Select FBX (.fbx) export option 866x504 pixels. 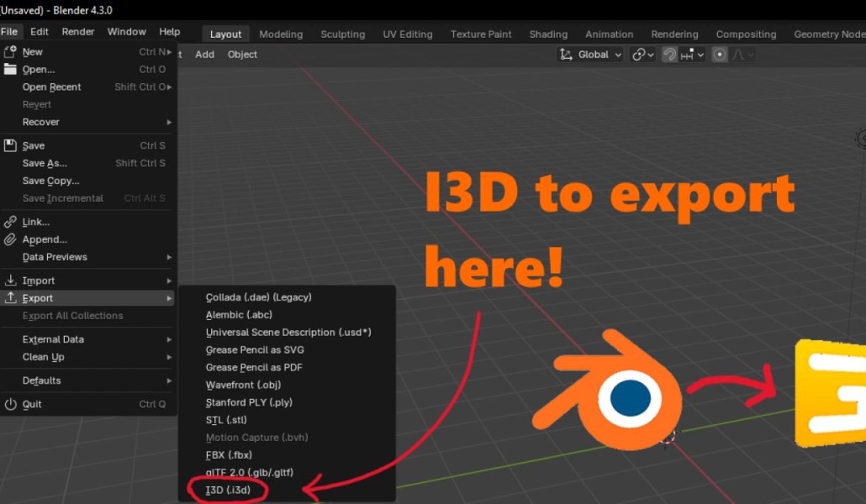(x=229, y=455)
